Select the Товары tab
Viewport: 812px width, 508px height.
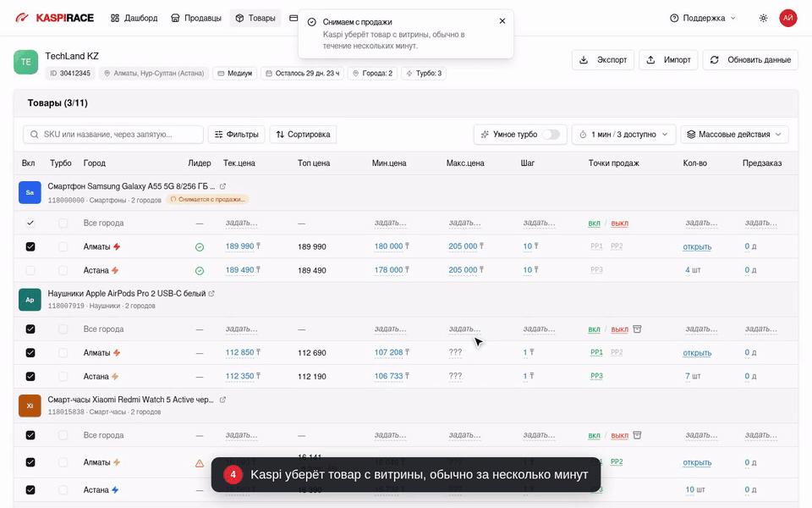point(255,18)
